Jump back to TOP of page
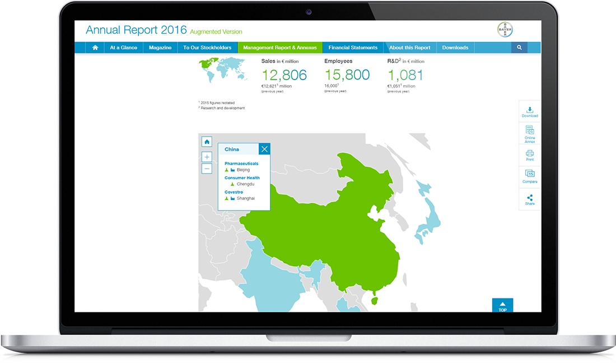This screenshot has width=616, height=364. coord(502,305)
